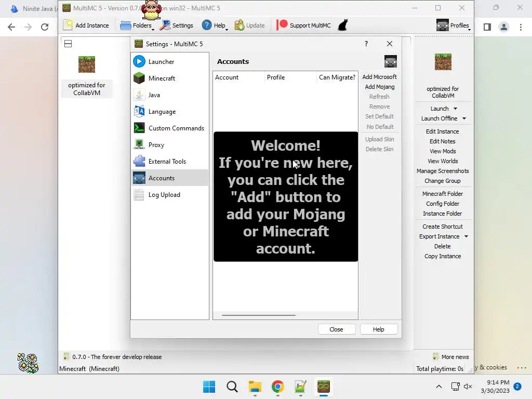The image size is (532, 399).
Task: Open the Config Folder
Action: click(443, 204)
